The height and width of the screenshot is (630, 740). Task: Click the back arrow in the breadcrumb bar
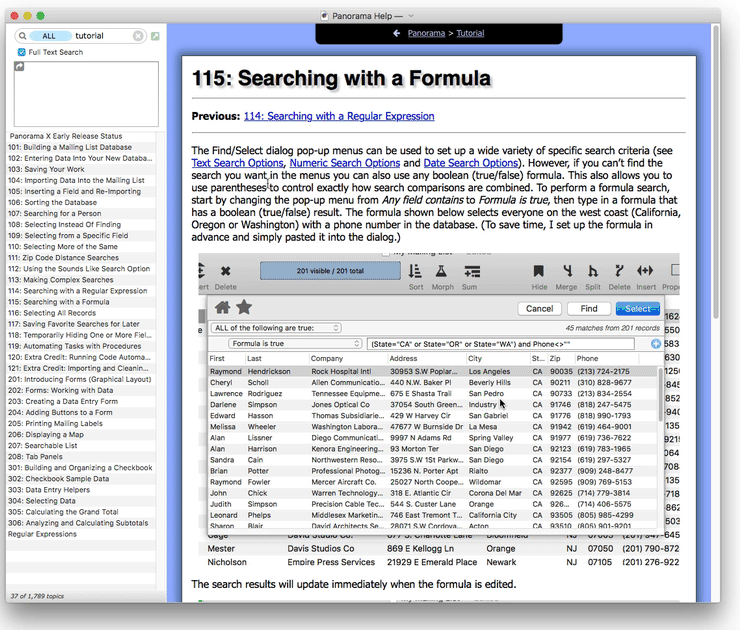tap(396, 33)
